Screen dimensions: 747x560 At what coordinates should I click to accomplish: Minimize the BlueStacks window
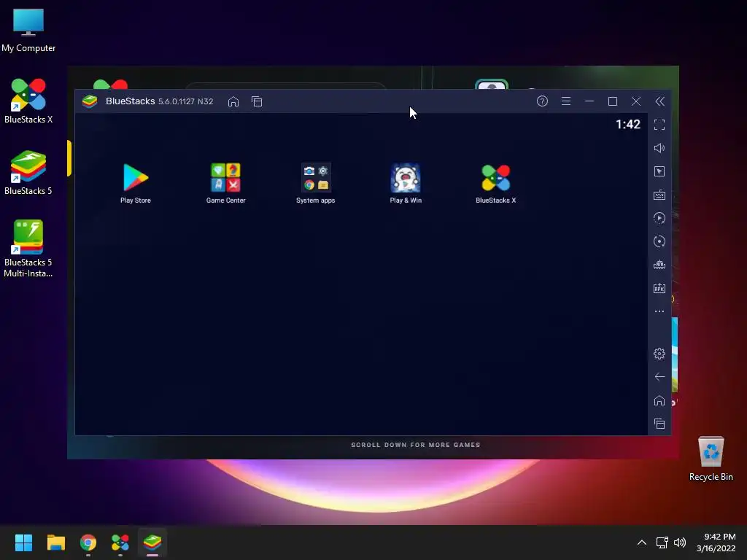coord(589,101)
